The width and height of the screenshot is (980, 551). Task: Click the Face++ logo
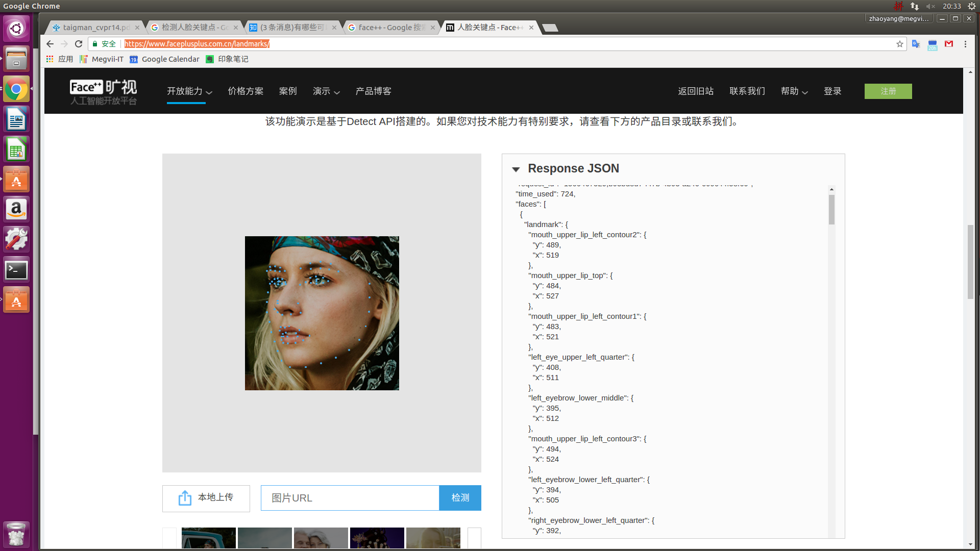[104, 92]
